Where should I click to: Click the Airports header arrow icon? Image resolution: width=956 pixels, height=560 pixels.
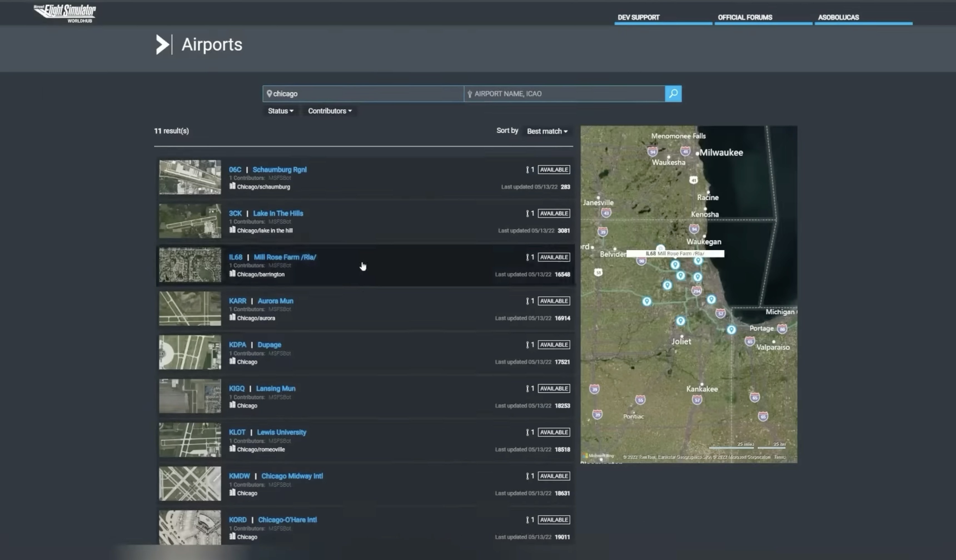(x=162, y=45)
